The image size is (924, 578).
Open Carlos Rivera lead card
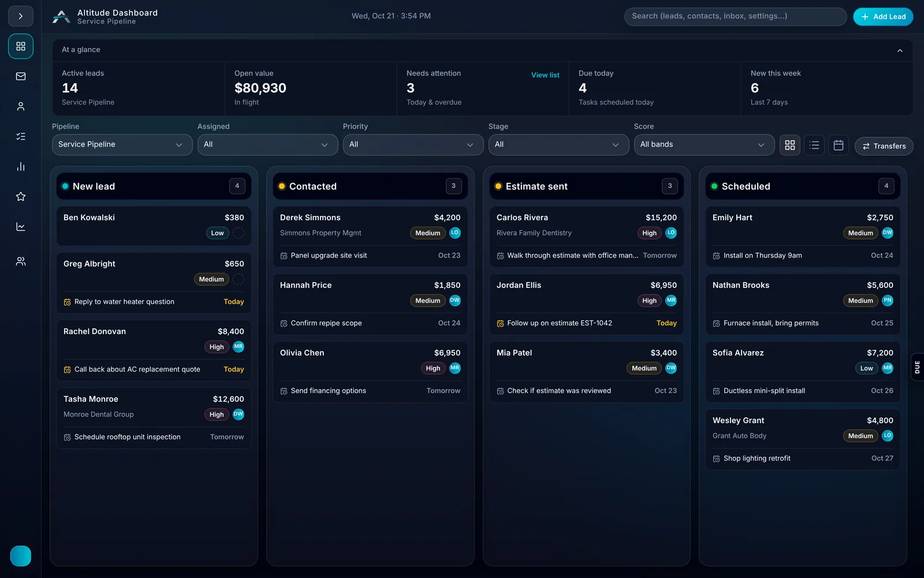586,236
